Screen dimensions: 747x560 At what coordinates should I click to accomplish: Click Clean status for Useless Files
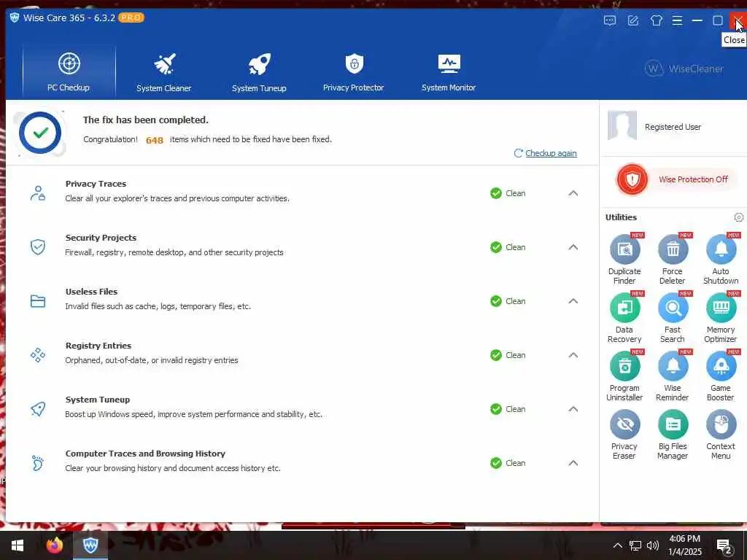pyautogui.click(x=508, y=301)
